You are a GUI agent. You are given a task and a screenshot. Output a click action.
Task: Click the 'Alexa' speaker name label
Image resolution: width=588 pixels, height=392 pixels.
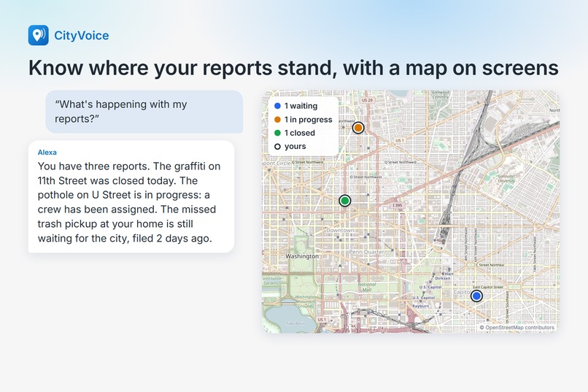coord(47,153)
